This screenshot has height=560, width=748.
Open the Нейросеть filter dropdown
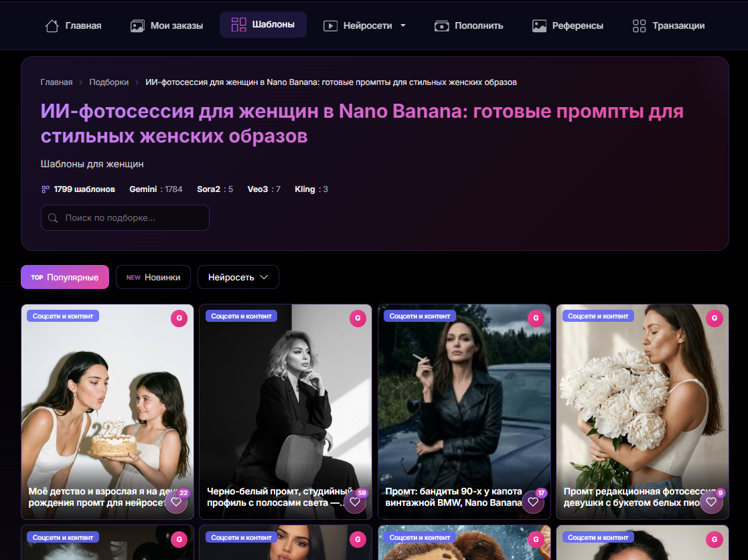coord(238,277)
